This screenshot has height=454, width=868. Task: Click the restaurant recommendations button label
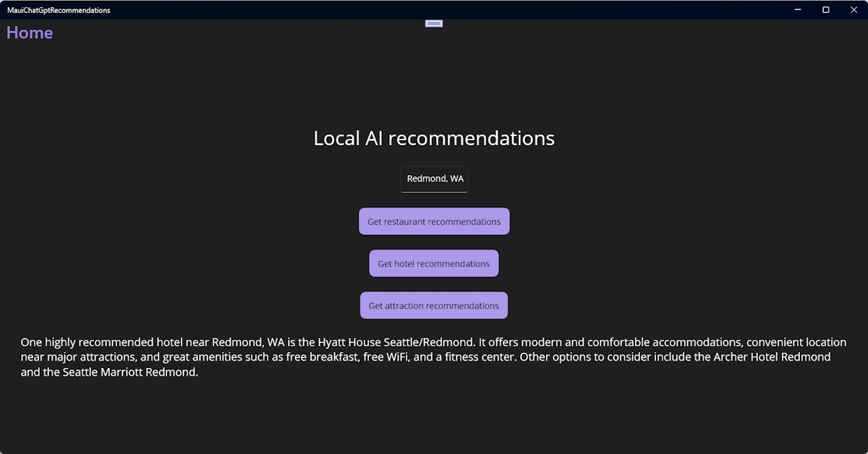[434, 221]
